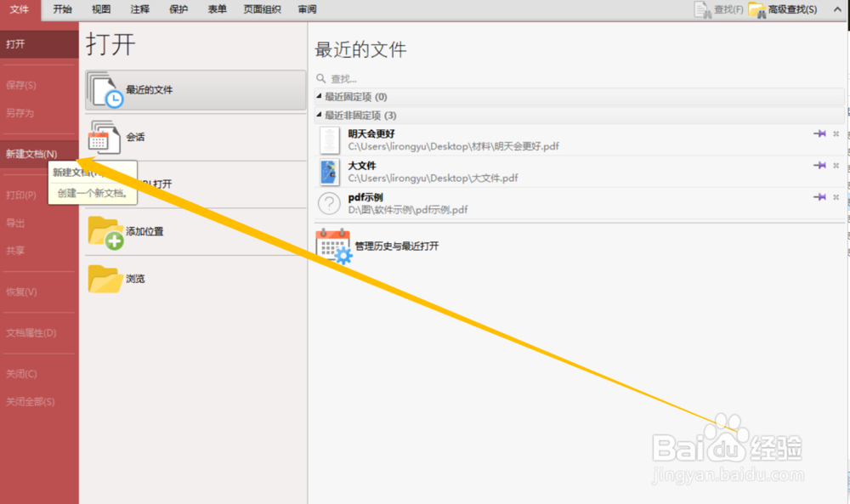
Task: Click the 大文件 PDF thumbnail icon
Action: pyautogui.click(x=329, y=173)
